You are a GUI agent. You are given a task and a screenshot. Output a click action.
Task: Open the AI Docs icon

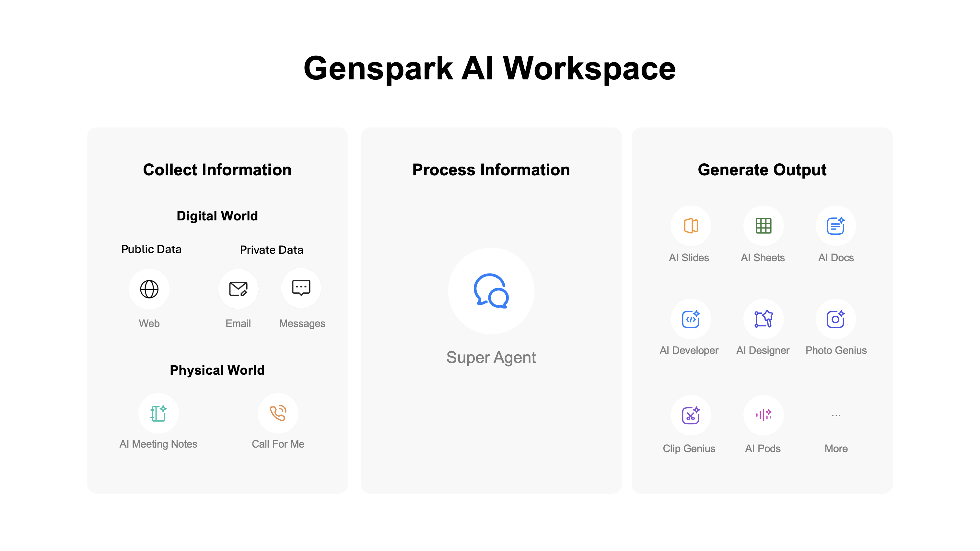836,225
